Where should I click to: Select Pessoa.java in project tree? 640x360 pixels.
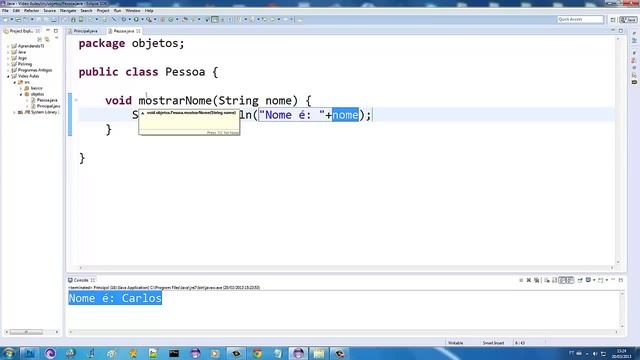[x=44, y=100]
